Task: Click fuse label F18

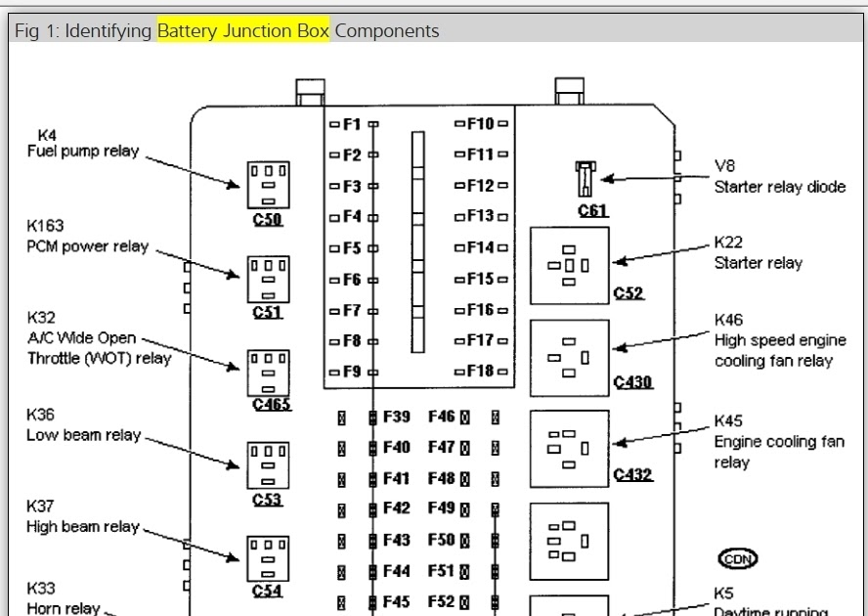Action: (x=481, y=372)
